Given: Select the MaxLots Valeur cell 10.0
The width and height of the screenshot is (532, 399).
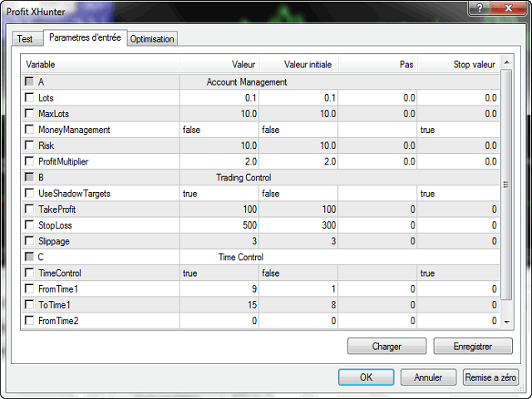Looking at the screenshot, I should [x=219, y=114].
